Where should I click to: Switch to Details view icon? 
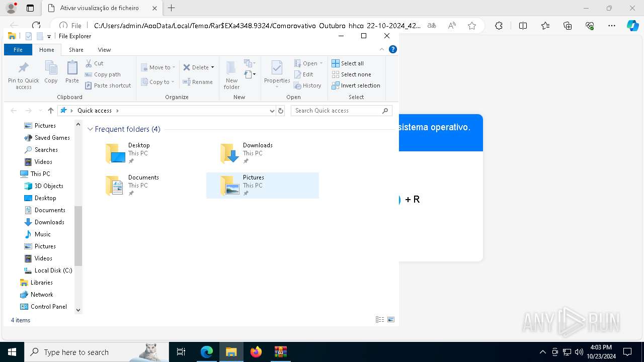coord(380,320)
